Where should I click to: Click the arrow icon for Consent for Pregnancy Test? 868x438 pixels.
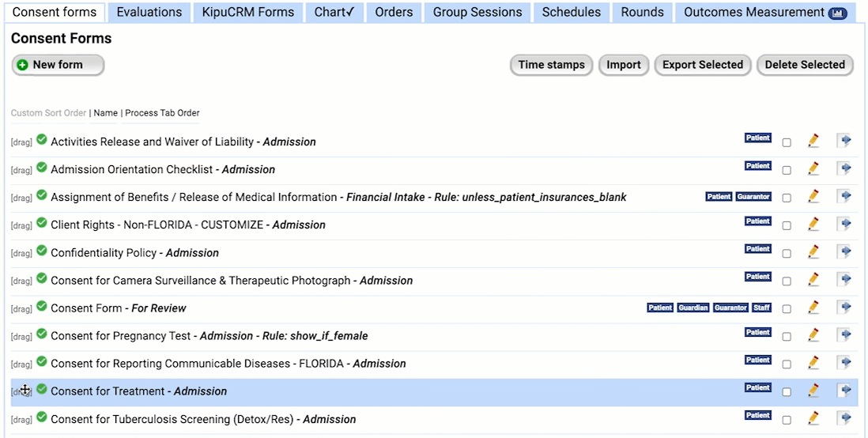844,335
